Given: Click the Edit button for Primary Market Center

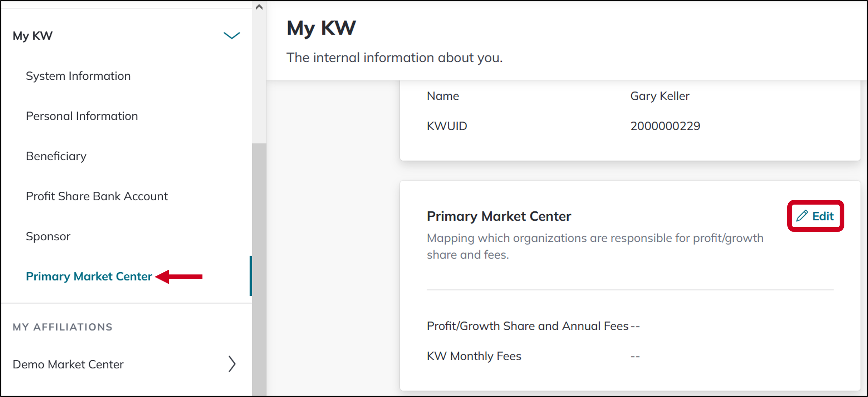Looking at the screenshot, I should tap(815, 216).
